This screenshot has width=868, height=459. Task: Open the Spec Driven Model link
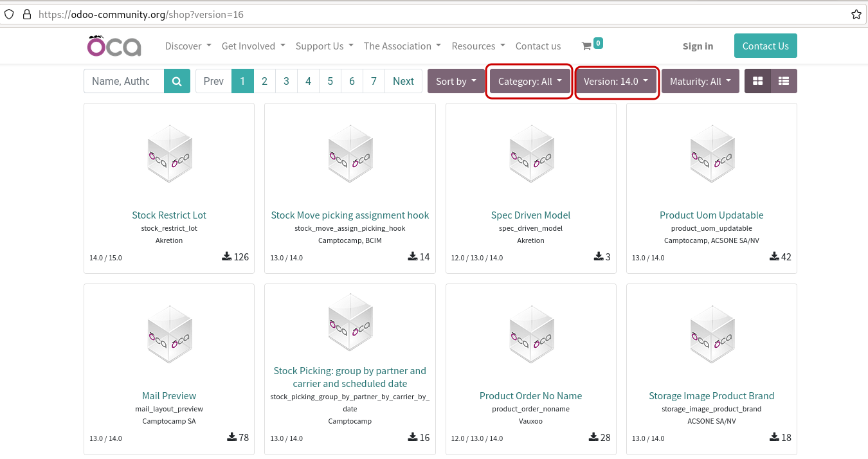pyautogui.click(x=530, y=215)
